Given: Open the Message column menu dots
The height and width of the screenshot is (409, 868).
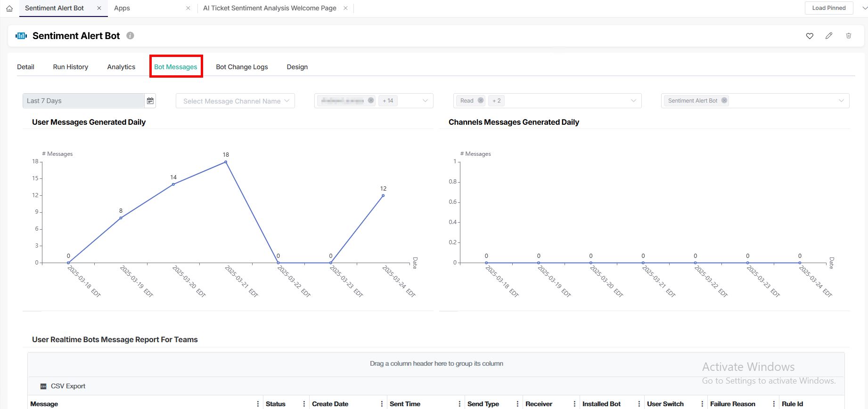Looking at the screenshot, I should pyautogui.click(x=258, y=404).
